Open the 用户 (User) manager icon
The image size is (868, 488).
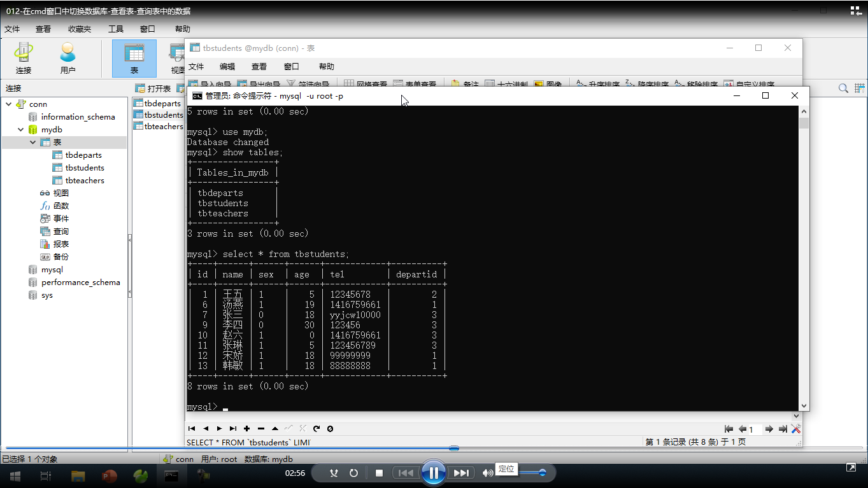[68, 59]
